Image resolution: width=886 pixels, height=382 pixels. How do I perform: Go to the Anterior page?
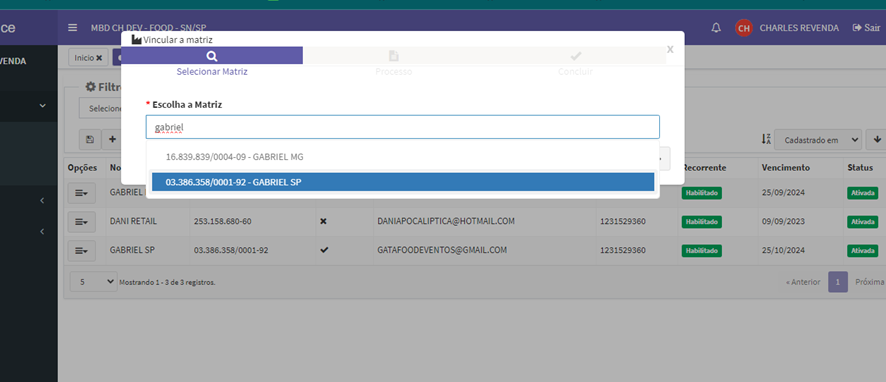[x=803, y=282]
